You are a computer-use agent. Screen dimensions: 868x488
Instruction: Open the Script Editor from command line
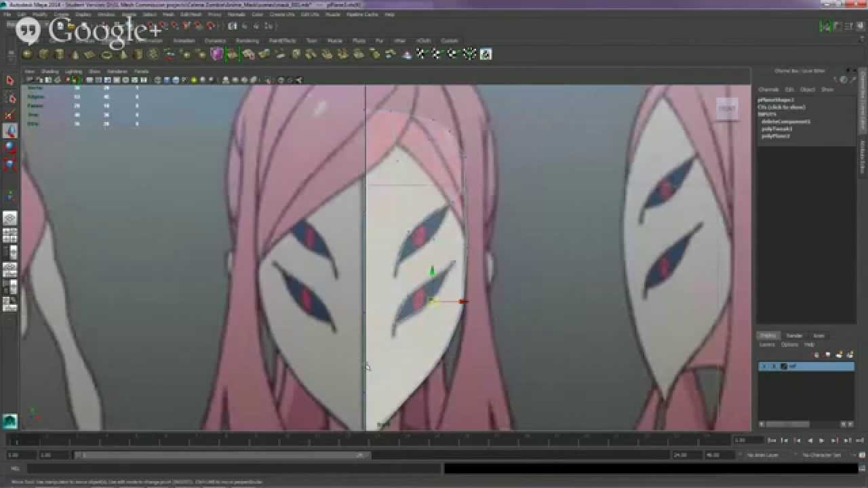tap(863, 468)
